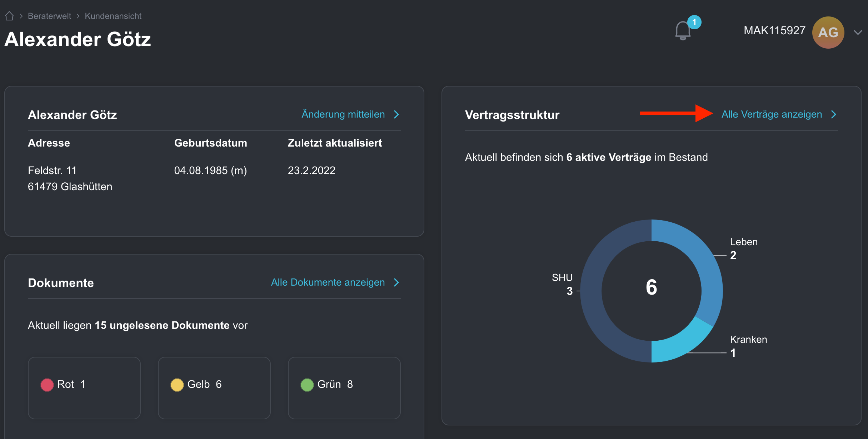The width and height of the screenshot is (868, 439).
Task: Open the Änderung mitteilen link
Action: click(343, 114)
